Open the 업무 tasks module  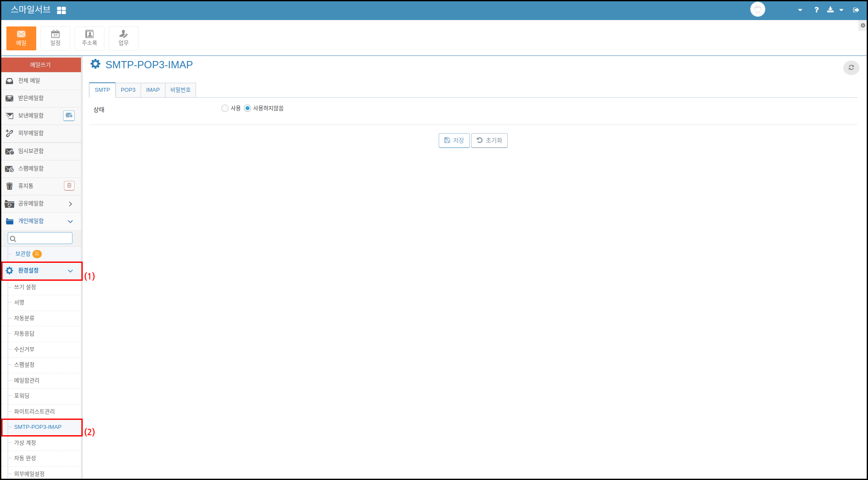click(124, 38)
